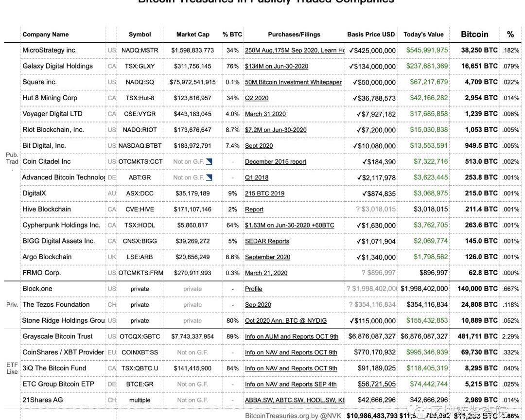Select the 'Bitcoin' column header
Image resolution: width=525 pixels, height=420 pixels.
(474, 34)
